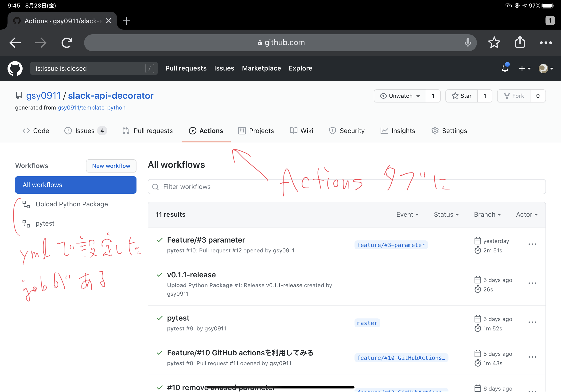Tap the voice search microphone
The width and height of the screenshot is (561, 392).
pos(468,43)
